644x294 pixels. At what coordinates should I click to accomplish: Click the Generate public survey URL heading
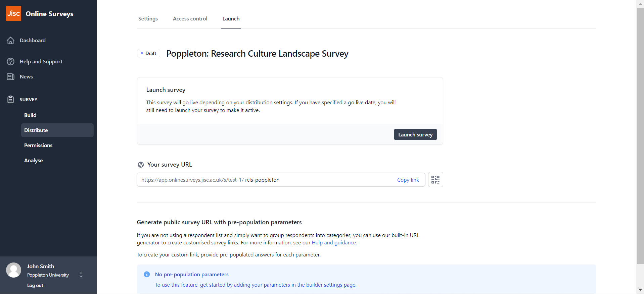click(x=219, y=222)
